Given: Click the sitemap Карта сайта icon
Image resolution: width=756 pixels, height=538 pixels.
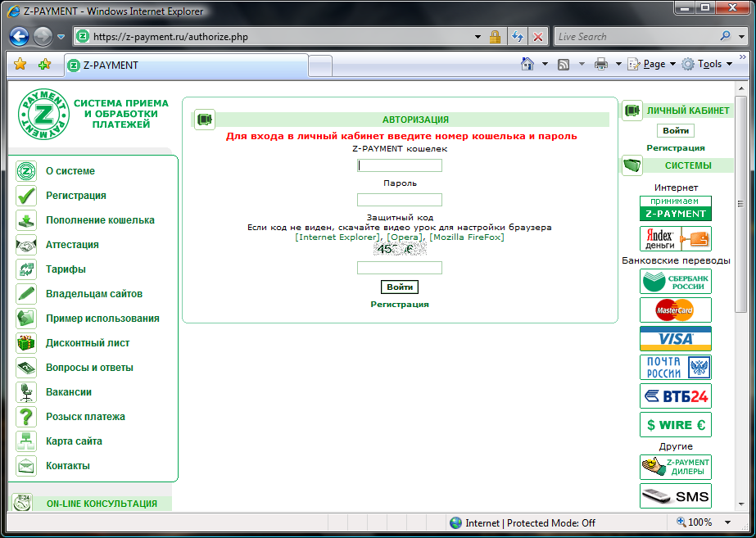Looking at the screenshot, I should pos(26,441).
